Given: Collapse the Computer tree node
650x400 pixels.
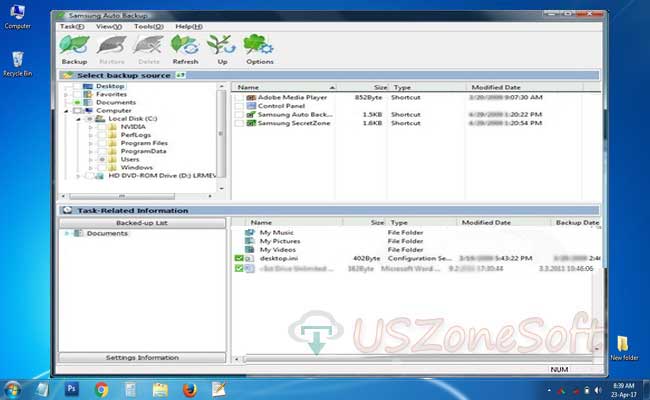Looking at the screenshot, I should tap(66, 111).
